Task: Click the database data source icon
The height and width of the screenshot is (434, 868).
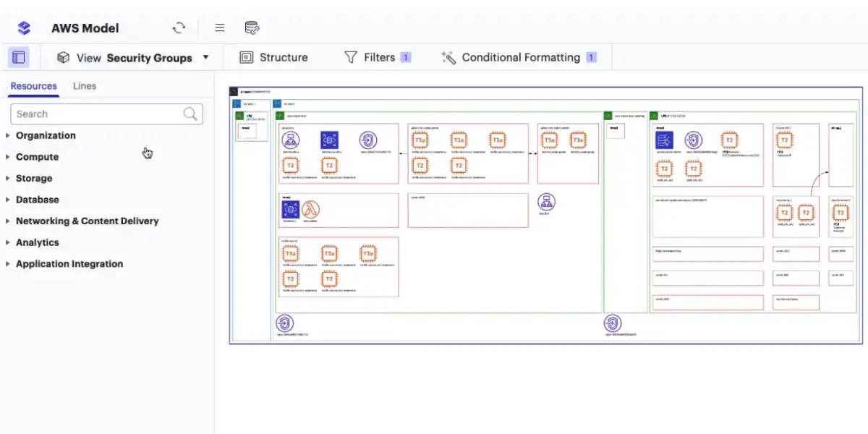Action: pyautogui.click(x=252, y=28)
